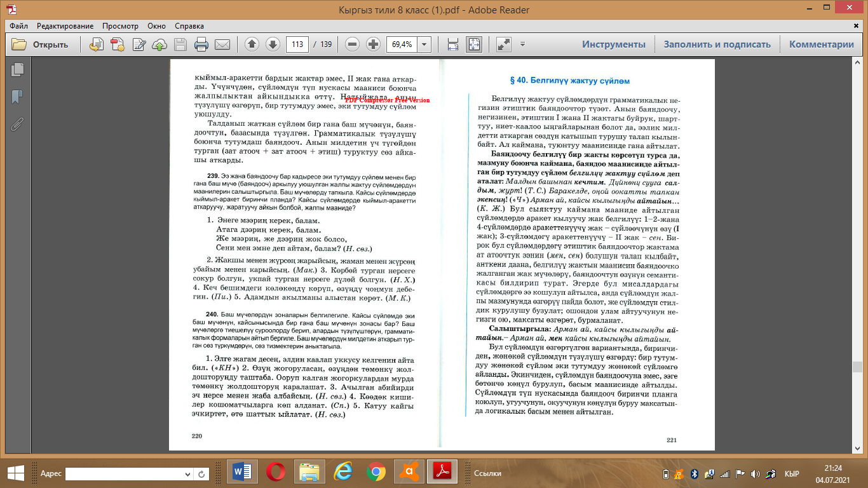Click the network signal tray icon
The width and height of the screenshot is (868, 488).
(x=724, y=473)
